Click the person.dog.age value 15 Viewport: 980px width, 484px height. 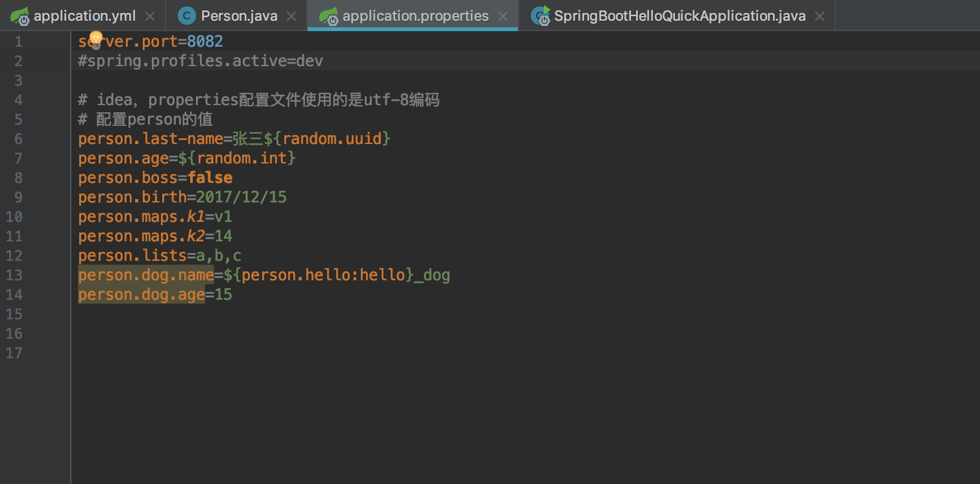tap(223, 295)
